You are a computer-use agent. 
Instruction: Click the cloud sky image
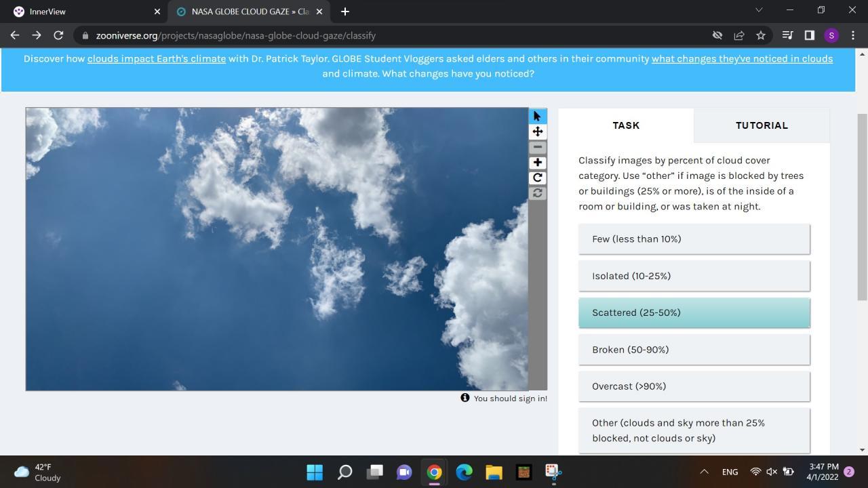click(x=277, y=249)
